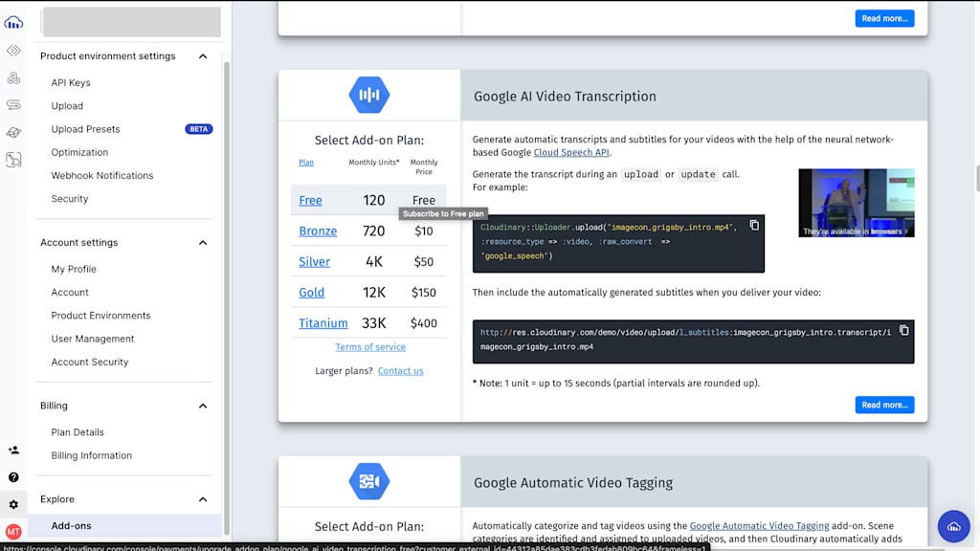
Task: Open the Cloudinary logo home icon
Action: (13, 23)
